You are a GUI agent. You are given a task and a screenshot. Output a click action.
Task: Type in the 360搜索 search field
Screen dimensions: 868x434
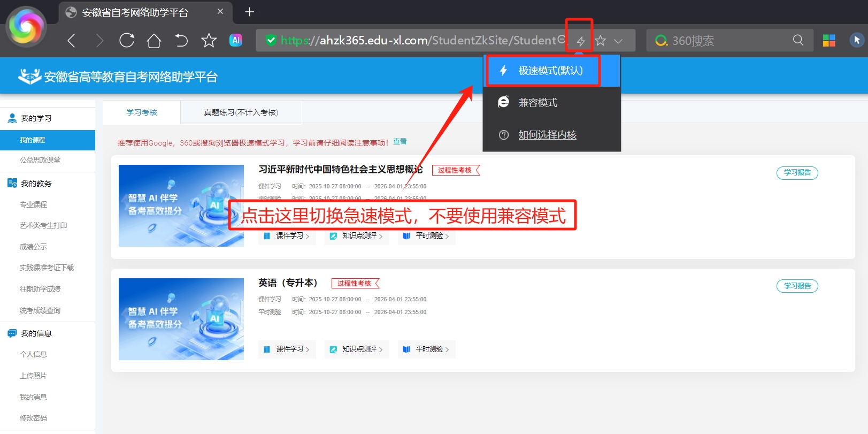coord(730,41)
